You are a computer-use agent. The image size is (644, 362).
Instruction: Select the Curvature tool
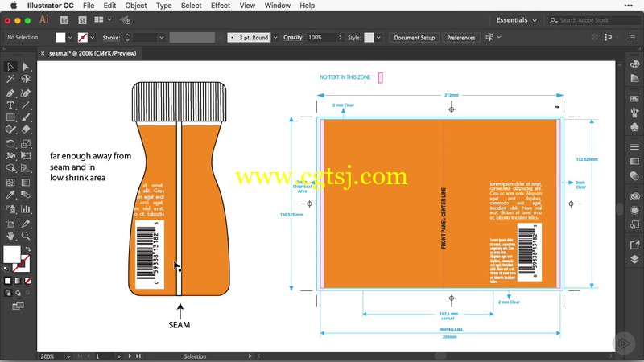26,93
